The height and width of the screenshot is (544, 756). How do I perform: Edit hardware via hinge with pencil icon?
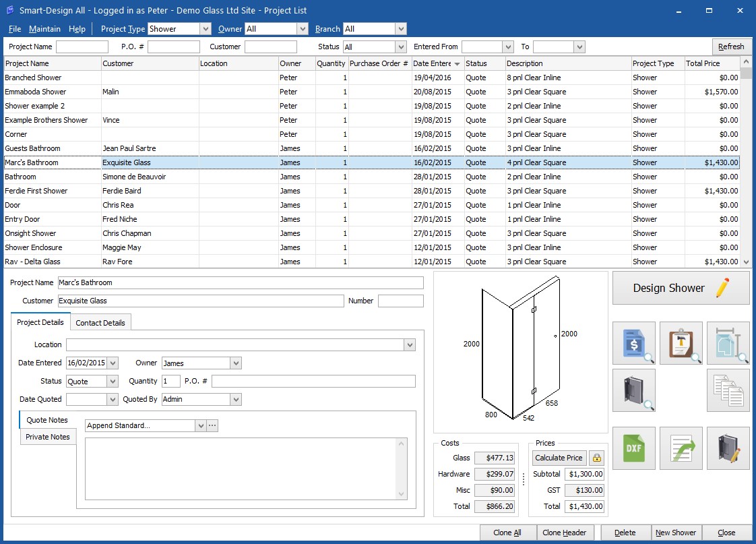[728, 448]
